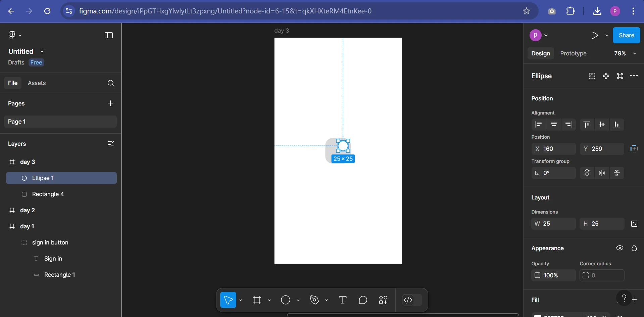
Task: Select the Frame tool
Action: [257, 300]
